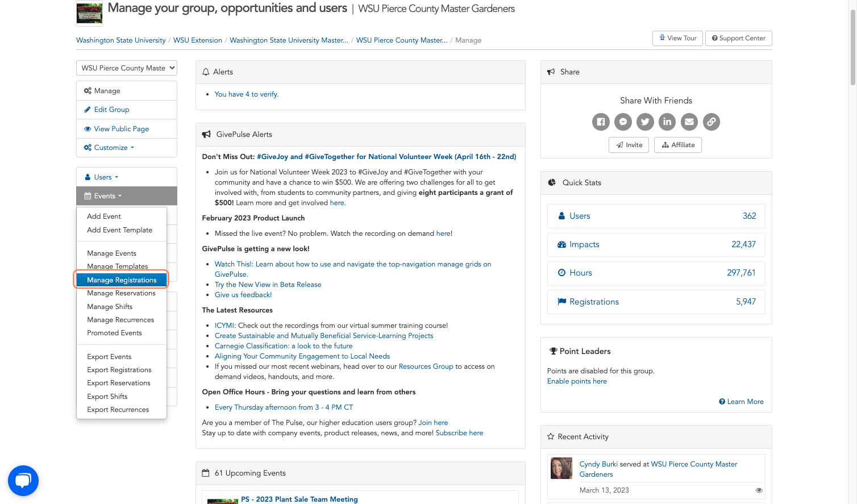Share via Messenger icon
857x504 pixels.
tap(623, 122)
